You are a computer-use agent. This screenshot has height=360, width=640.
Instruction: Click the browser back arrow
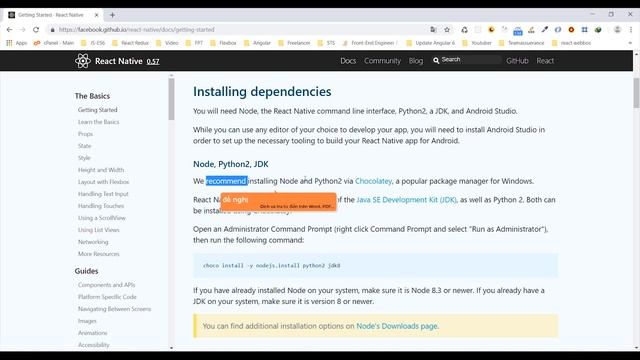click(x=9, y=30)
